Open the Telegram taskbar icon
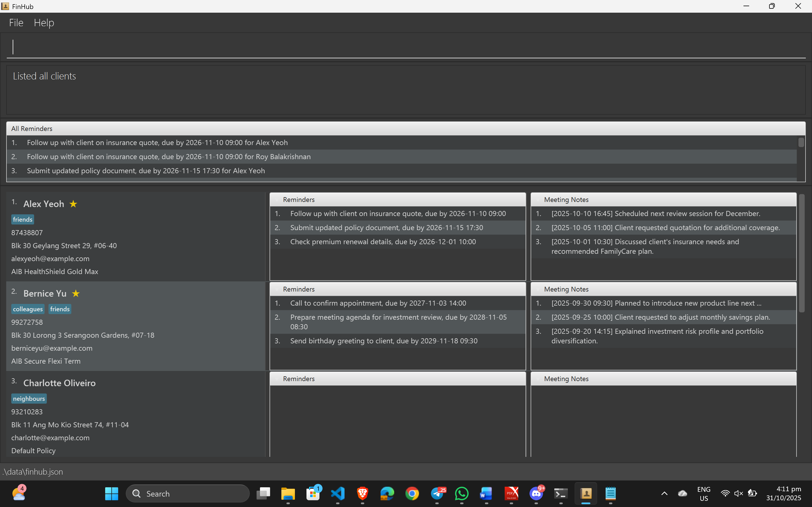The width and height of the screenshot is (812, 507). click(437, 493)
